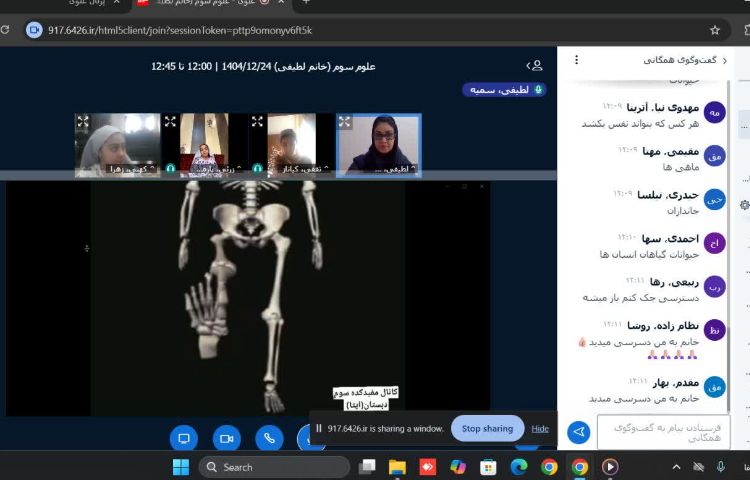The height and width of the screenshot is (480, 750).
Task: Open Microsoft Store from the taskbar
Action: tap(488, 467)
